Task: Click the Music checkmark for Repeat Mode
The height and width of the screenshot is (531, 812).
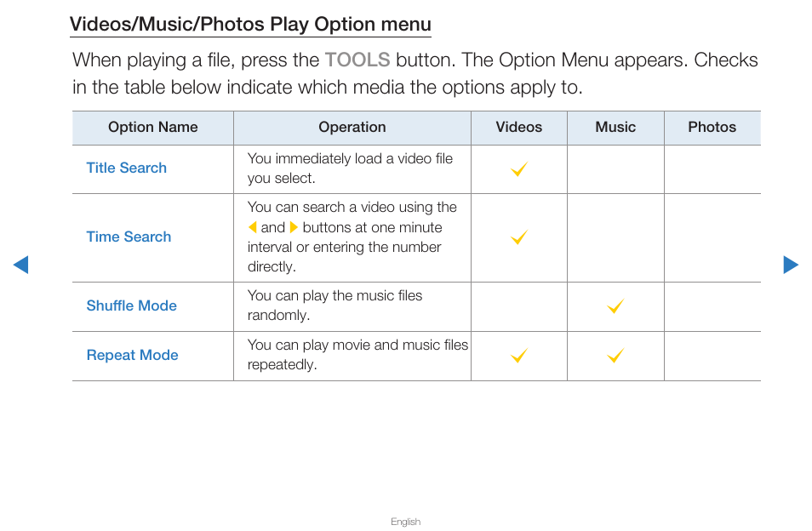Action: pyautogui.click(x=615, y=355)
